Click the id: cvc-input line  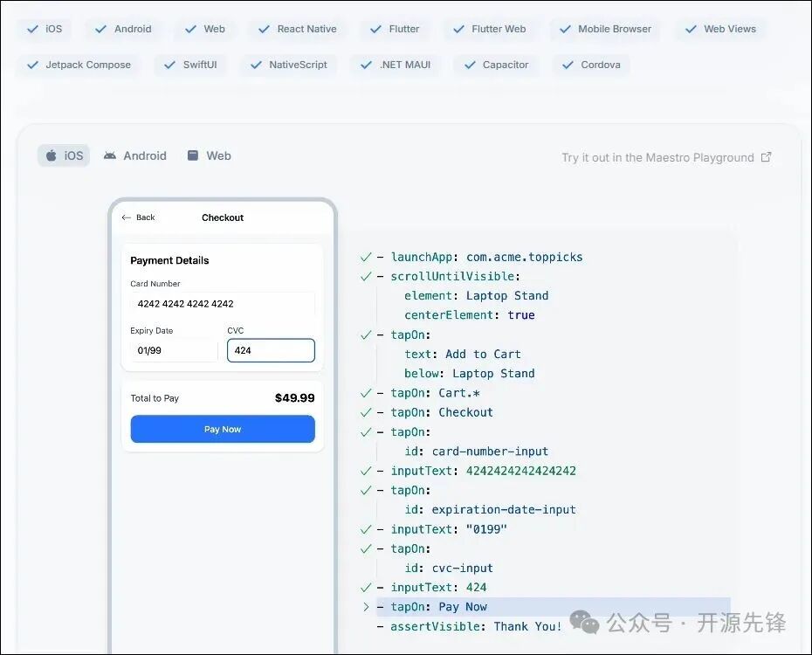tap(449, 568)
